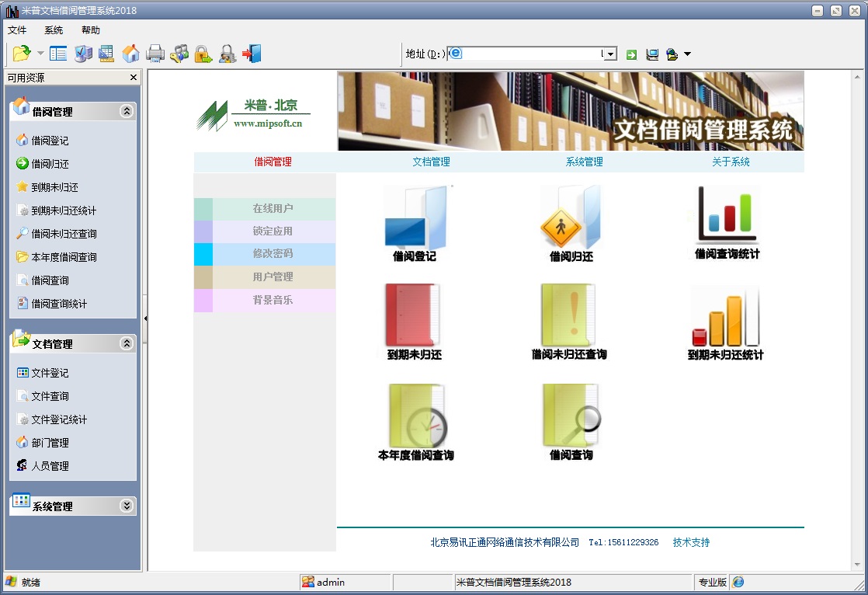Click the 修改密码 button
Screen dimensions: 868x595
(x=265, y=254)
